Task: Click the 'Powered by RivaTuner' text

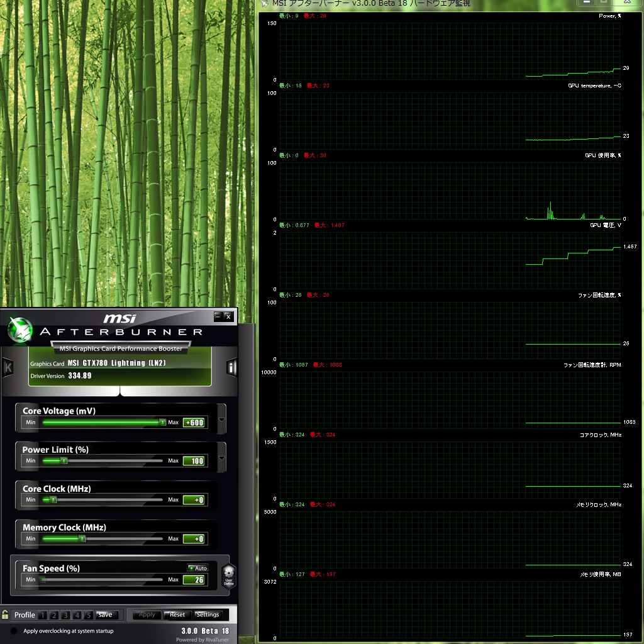Action: pos(203,640)
